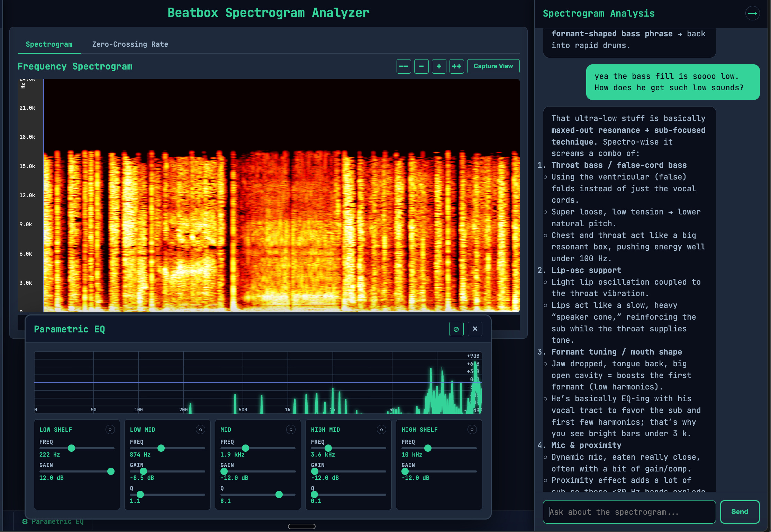Click the double-plus zoom in fully button
771x532 pixels.
(x=456, y=66)
